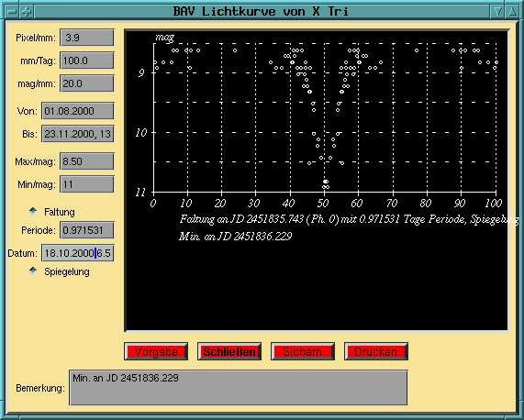Screen dimensions: 524x420
Task: Click the y-axis label 10 in plot
Action: [141, 133]
